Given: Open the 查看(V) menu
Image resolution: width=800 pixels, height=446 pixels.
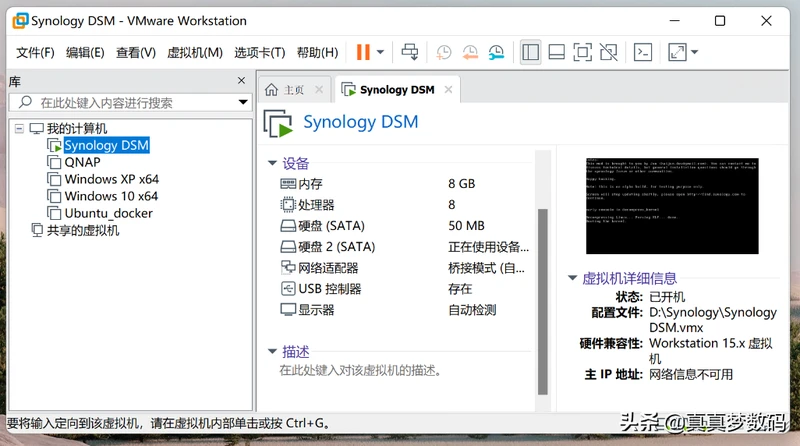Looking at the screenshot, I should click(x=136, y=53).
